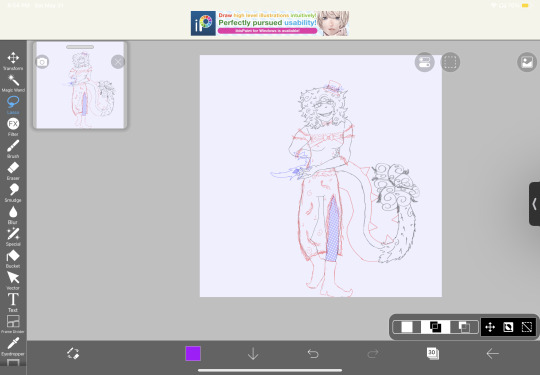Screen dimensions: 540x375
Task: Open the stabilizer settings toggle icon
Action: 424,62
